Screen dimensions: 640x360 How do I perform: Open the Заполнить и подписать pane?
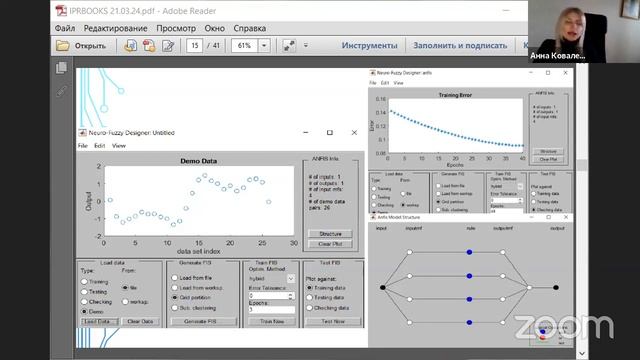(460, 45)
